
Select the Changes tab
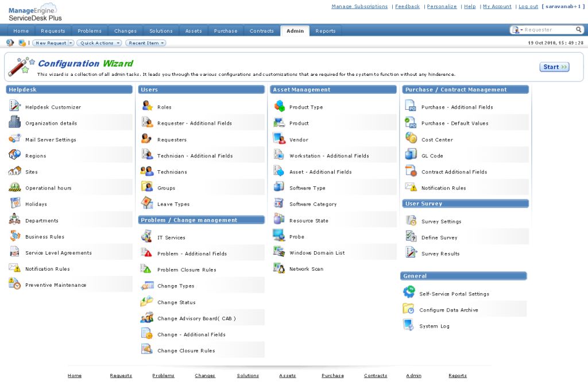pos(126,31)
